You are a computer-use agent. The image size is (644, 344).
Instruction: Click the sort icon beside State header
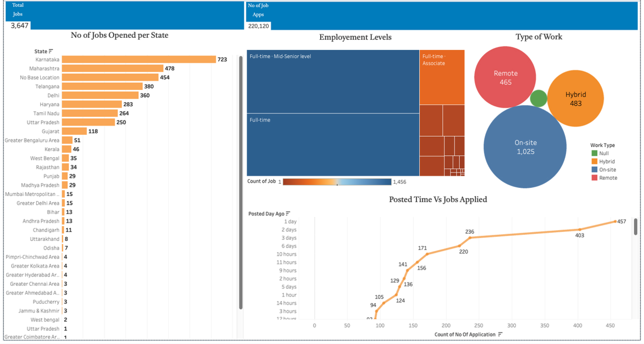51,51
